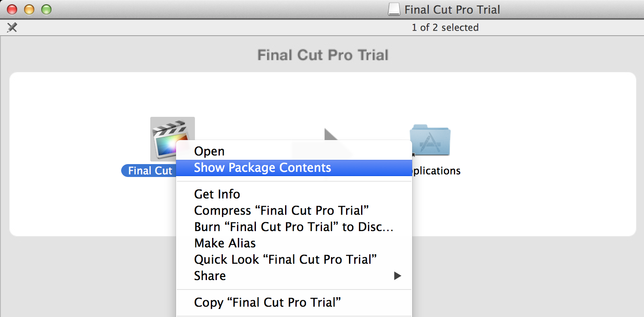644x317 pixels.
Task: Click the Applications folder name label
Action: pos(436,171)
